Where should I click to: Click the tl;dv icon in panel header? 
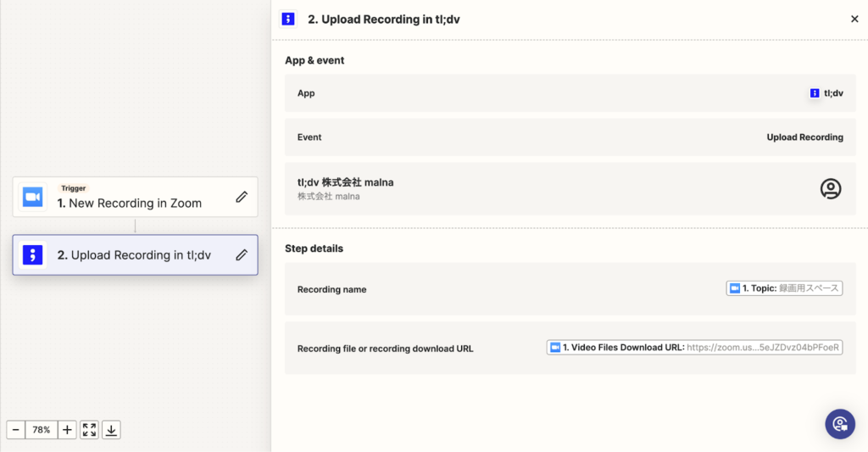[288, 19]
